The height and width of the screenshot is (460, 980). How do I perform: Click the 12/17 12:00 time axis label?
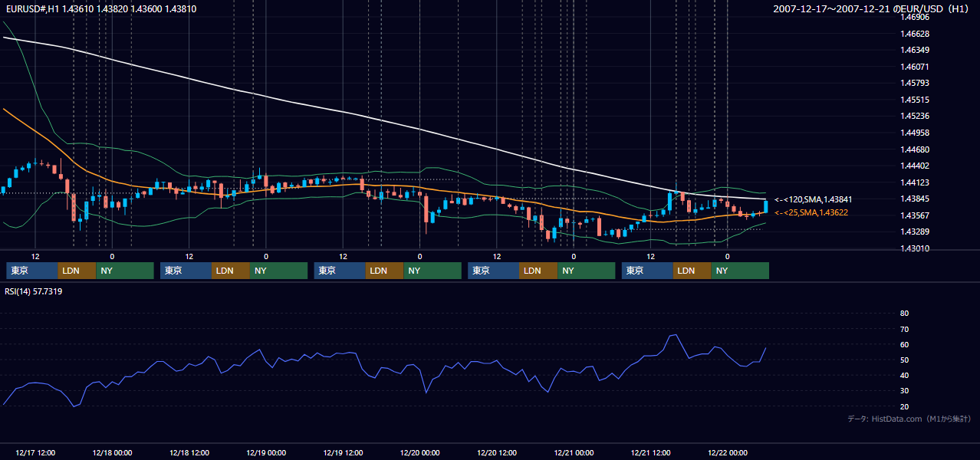point(35,452)
